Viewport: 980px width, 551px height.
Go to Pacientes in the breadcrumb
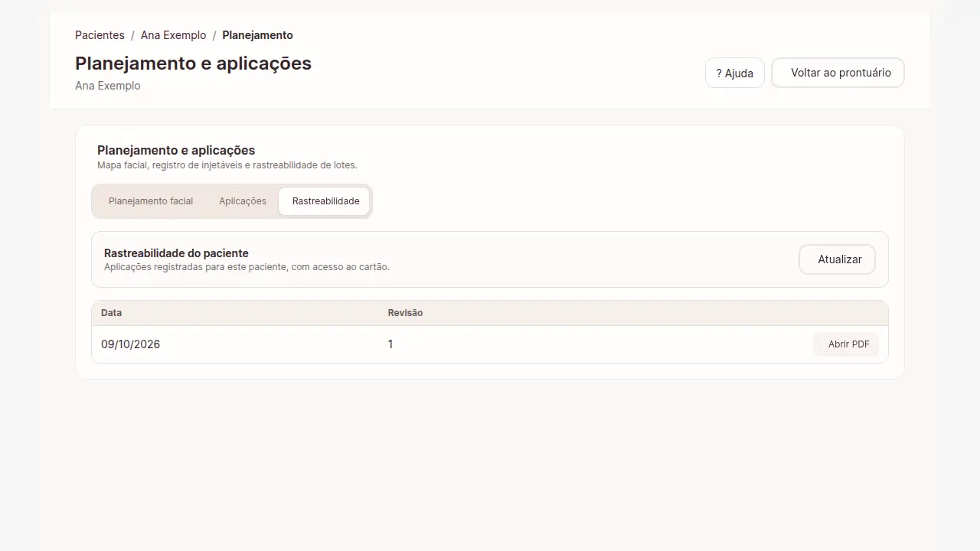click(100, 35)
